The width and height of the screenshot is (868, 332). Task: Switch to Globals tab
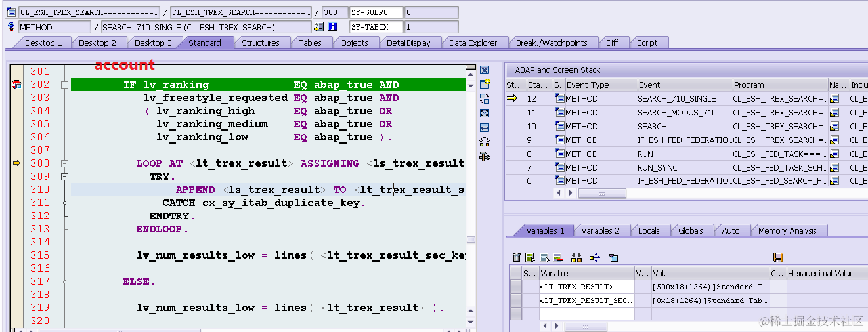691,230
